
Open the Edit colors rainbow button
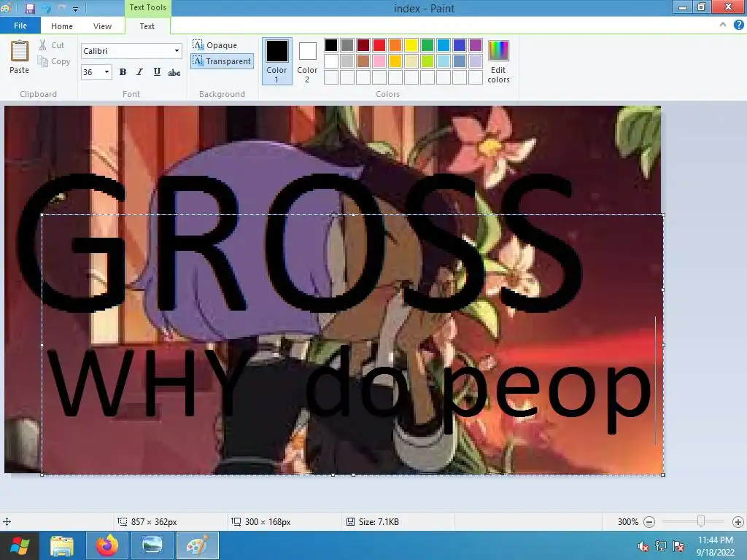click(499, 61)
